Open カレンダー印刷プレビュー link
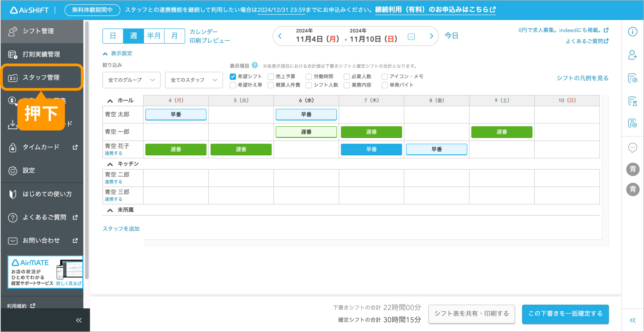The image size is (644, 332). point(210,36)
